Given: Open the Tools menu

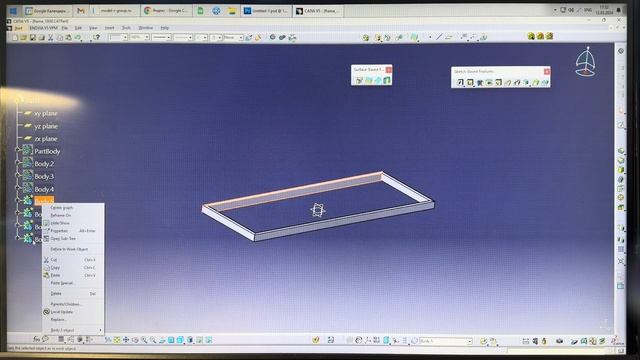Looking at the screenshot, I should [126, 28].
